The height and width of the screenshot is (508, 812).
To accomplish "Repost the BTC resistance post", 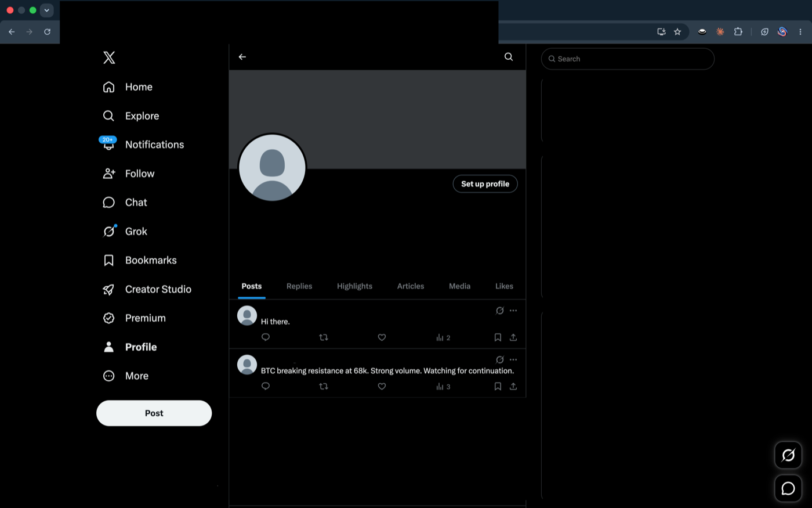I will point(324,387).
